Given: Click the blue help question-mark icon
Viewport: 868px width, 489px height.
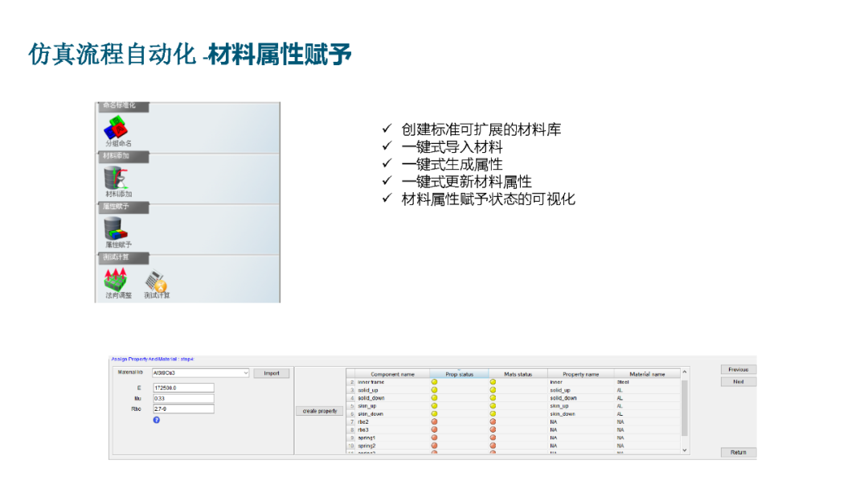Looking at the screenshot, I should pos(156,421).
